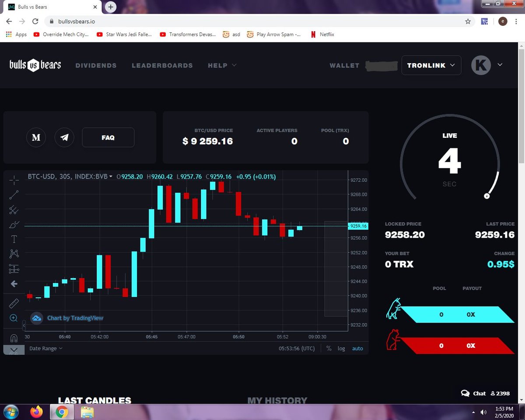Select the ruler measure tool
This screenshot has width=525, height=420.
(x=14, y=304)
